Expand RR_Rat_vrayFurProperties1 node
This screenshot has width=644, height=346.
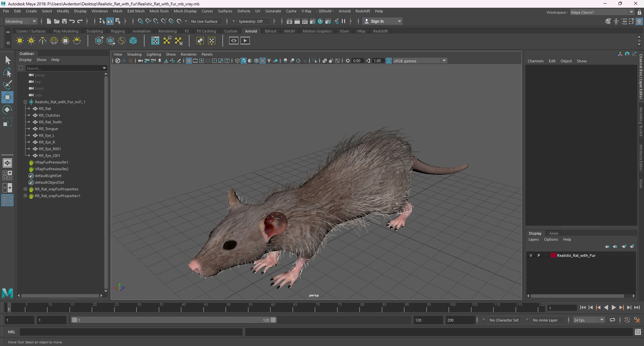tap(25, 196)
